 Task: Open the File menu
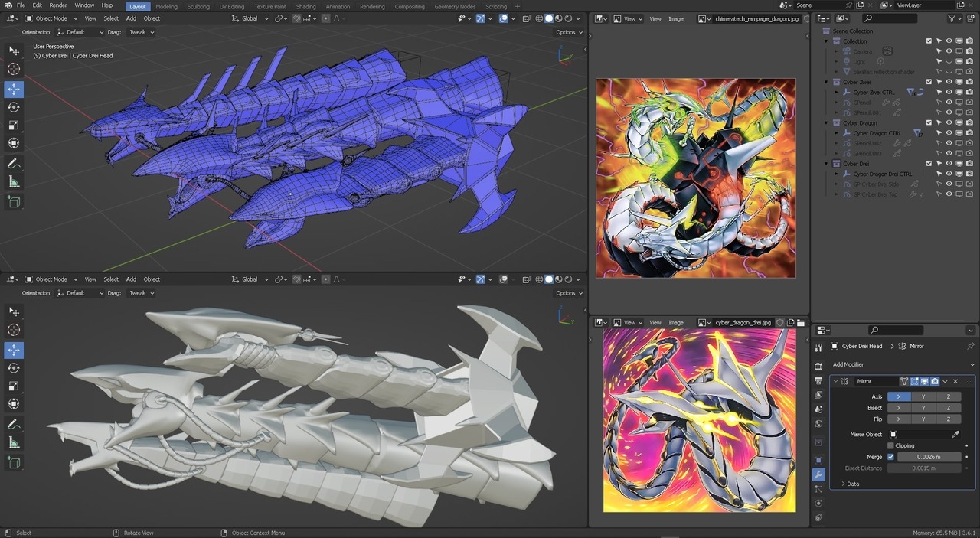21,5
